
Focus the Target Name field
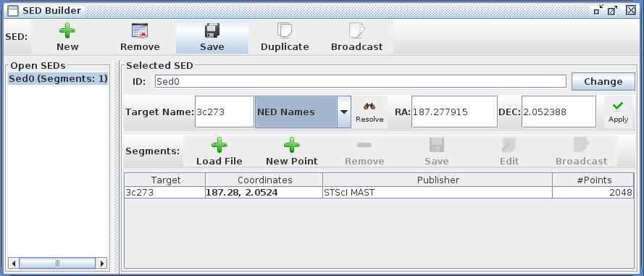click(225, 112)
